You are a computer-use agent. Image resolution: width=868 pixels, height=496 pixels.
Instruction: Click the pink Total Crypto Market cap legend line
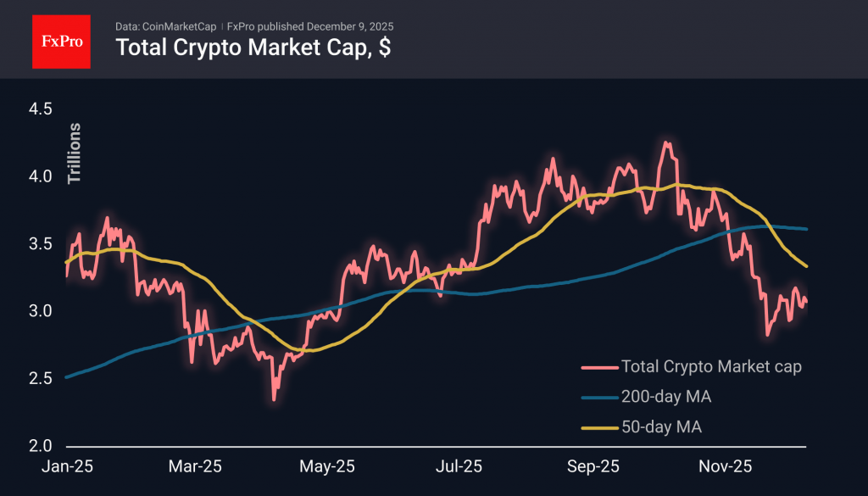click(x=598, y=367)
